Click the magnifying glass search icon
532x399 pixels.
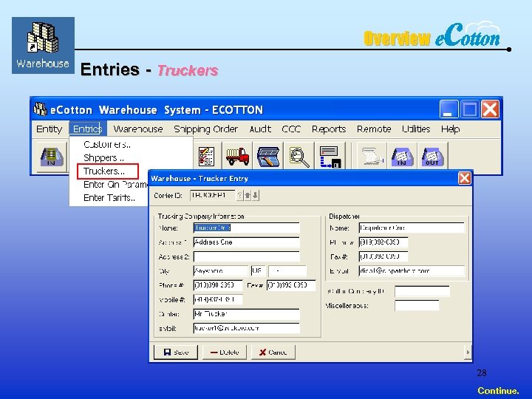(x=299, y=157)
